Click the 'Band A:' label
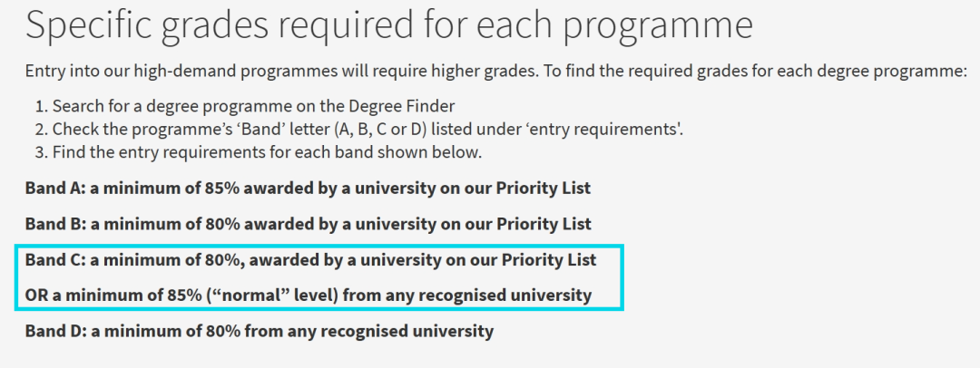This screenshot has height=368, width=980. coord(55,188)
